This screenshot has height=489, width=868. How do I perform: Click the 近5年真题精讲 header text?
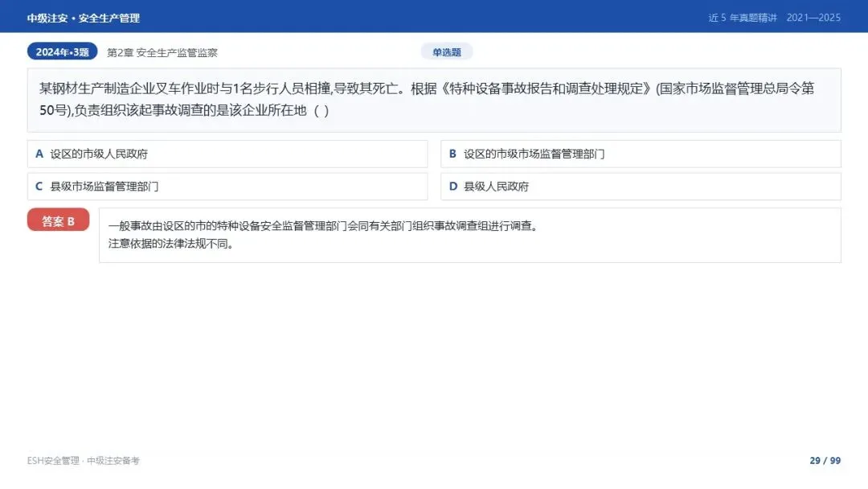tap(743, 18)
